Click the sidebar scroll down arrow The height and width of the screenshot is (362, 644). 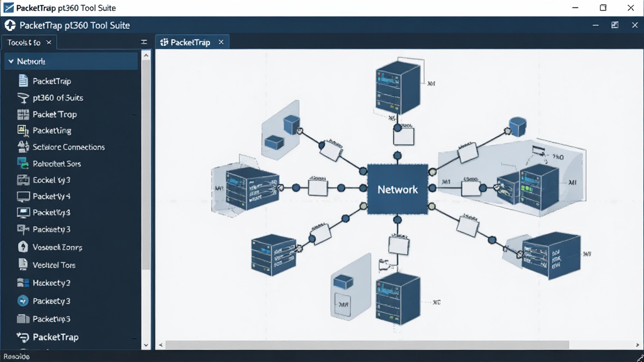(x=146, y=345)
